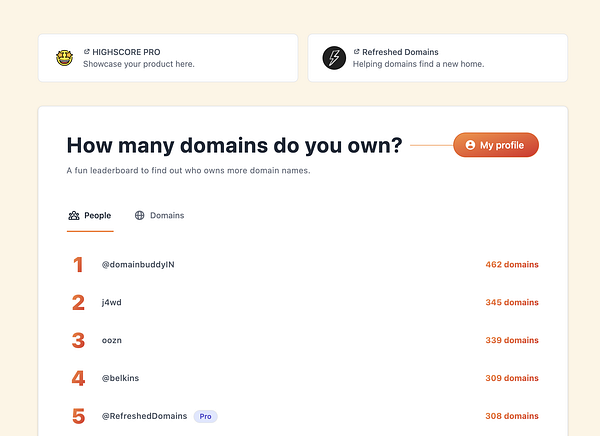
Task: Open the My profile button
Action: (x=495, y=145)
